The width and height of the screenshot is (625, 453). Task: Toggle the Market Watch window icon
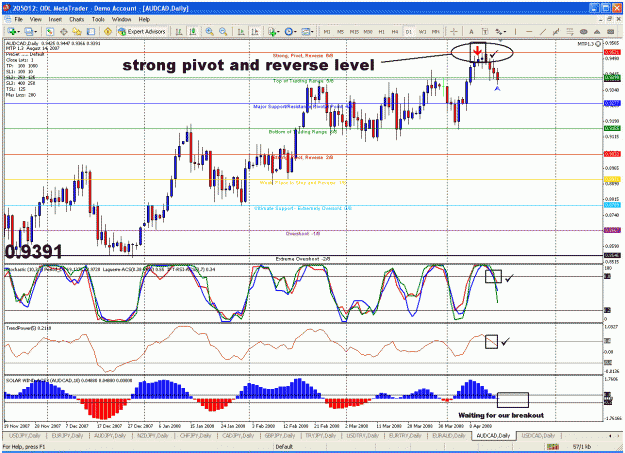point(49,32)
